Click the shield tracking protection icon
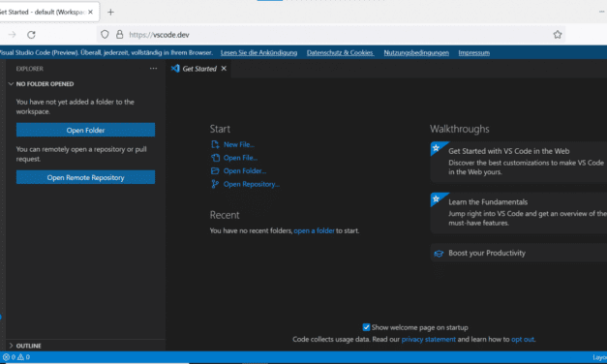This screenshot has width=607, height=364. pos(105,35)
